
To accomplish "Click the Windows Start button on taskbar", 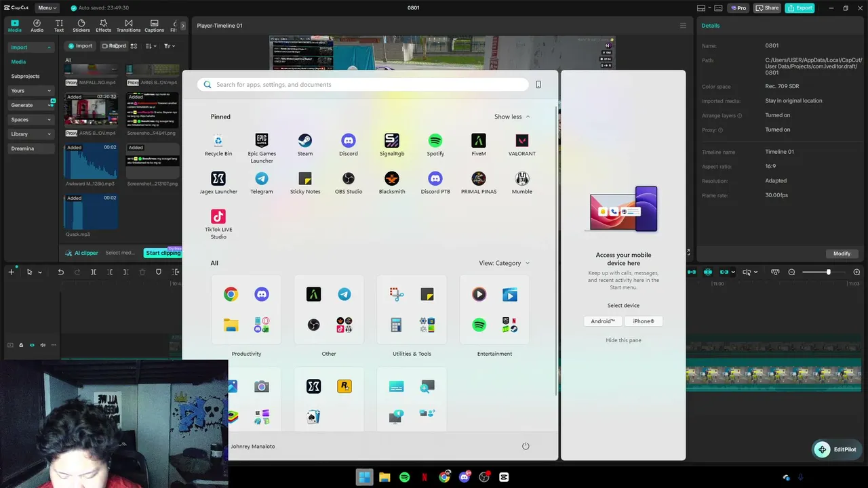I will pos(364,477).
